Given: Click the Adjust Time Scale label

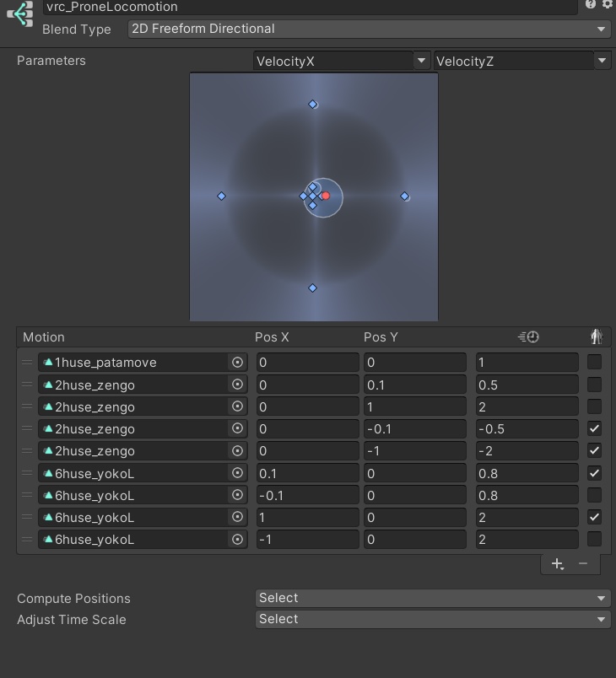Looking at the screenshot, I should pyautogui.click(x=72, y=620).
